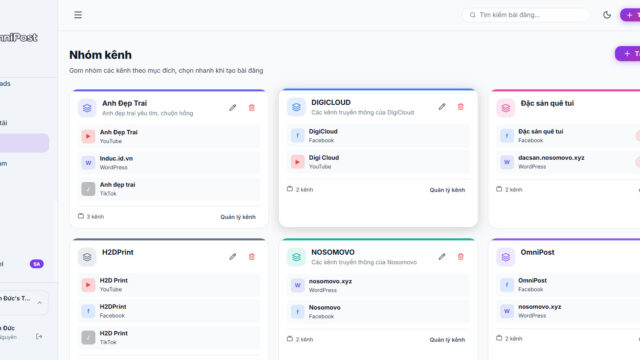
Task: Open Quản lý kênh in NOSOMOVO card
Action: (447, 340)
